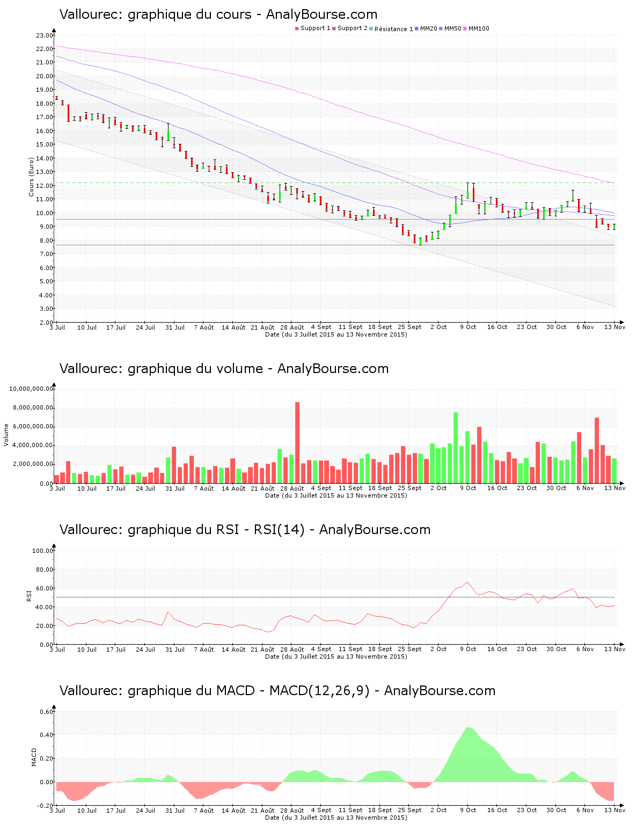Select the MM100 legend label
The width and height of the screenshot is (644, 832).
[x=479, y=28]
